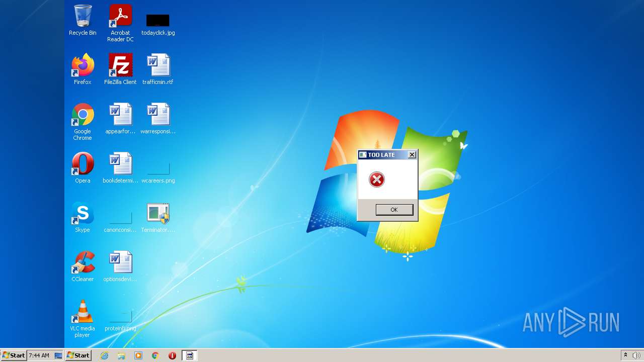Open the leftmost Start button
This screenshot has height=362, width=644.
(14, 355)
